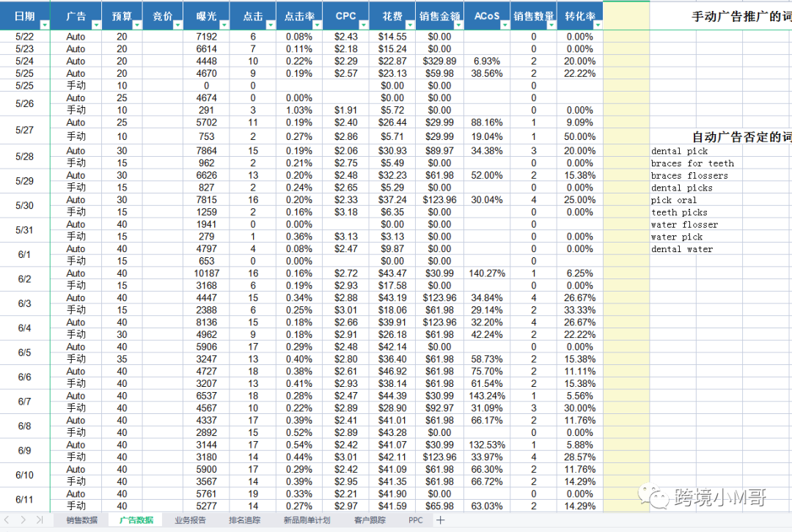792x532 pixels.
Task: Open the PPC sheet tab
Action: click(x=416, y=520)
